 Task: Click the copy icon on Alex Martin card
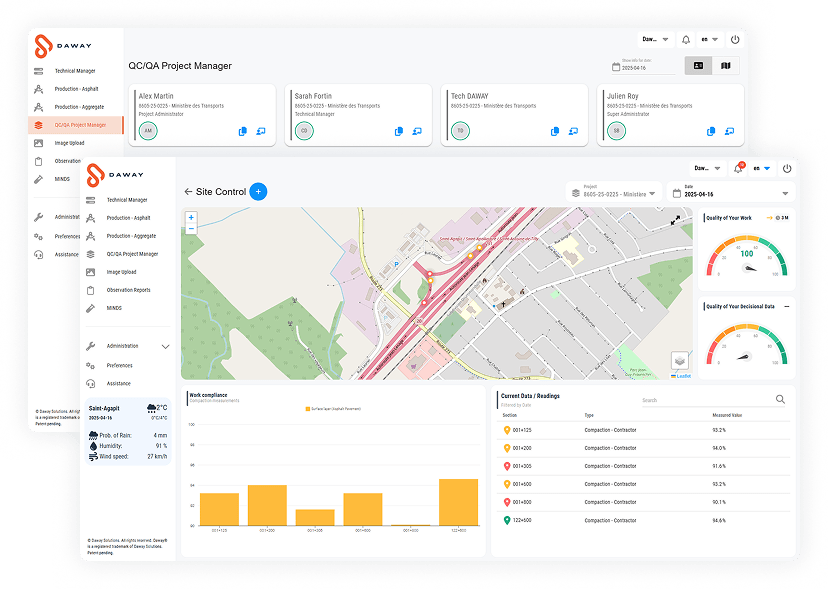tap(243, 131)
